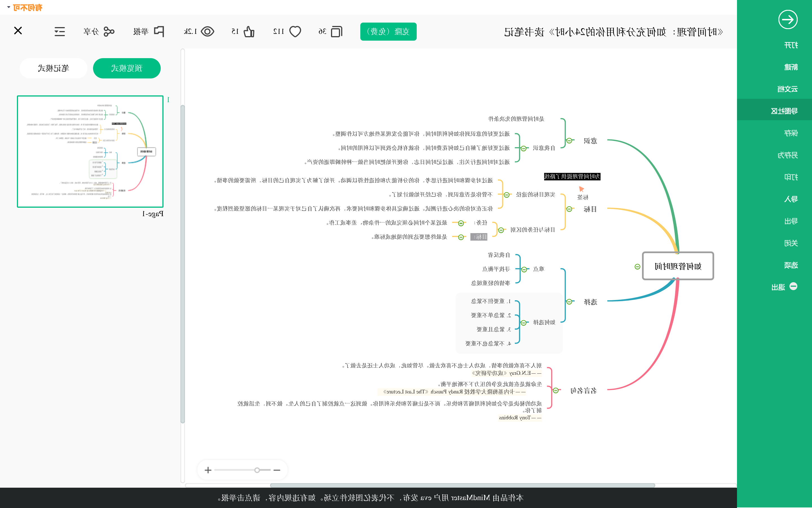Switch to 笔记模式 (Notes mode) tab
The image size is (812, 508).
[53, 68]
